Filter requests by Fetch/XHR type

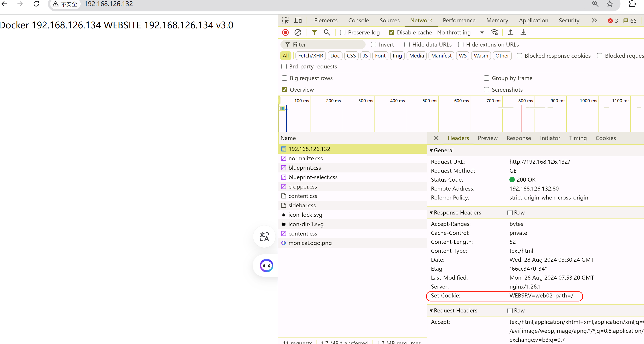tap(310, 56)
